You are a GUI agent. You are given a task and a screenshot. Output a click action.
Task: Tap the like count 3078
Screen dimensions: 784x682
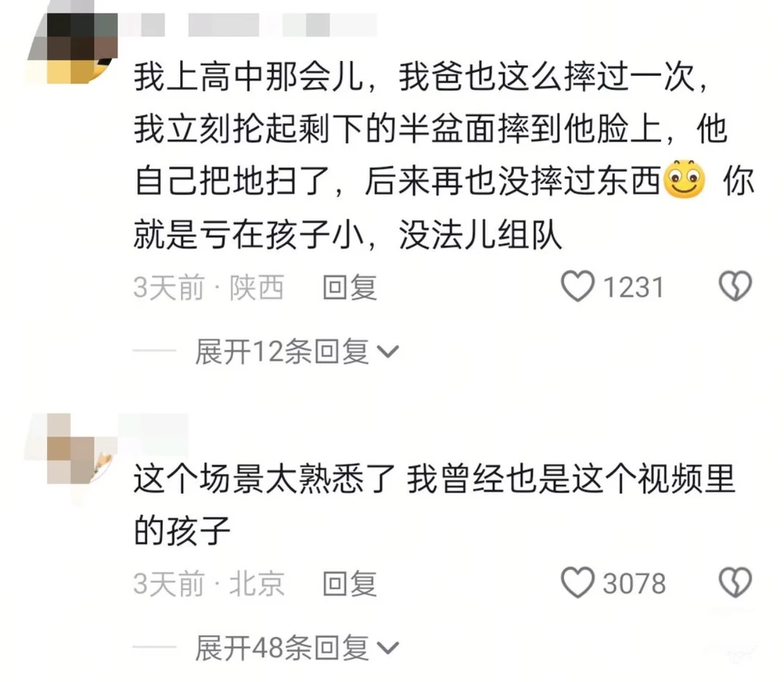coord(634,583)
